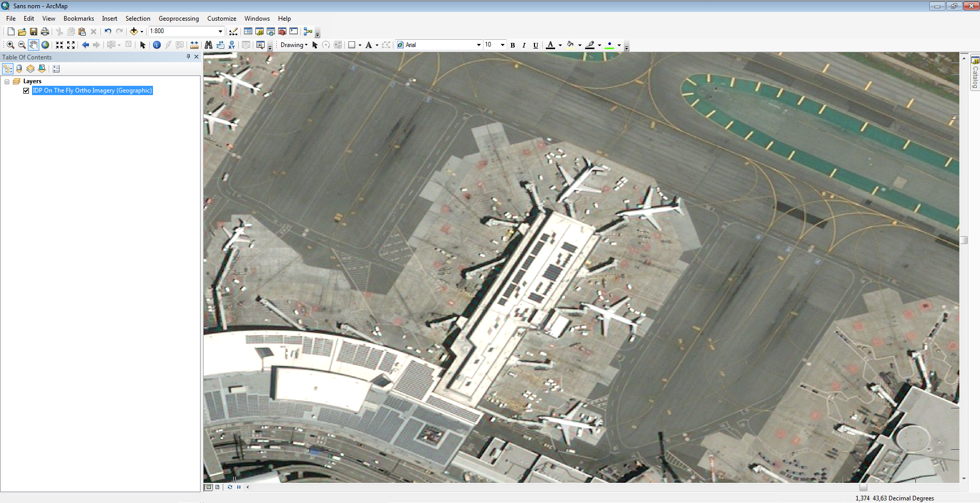Open the ArcToolbox window
Viewport: 980px width, 503px height.
point(282,32)
